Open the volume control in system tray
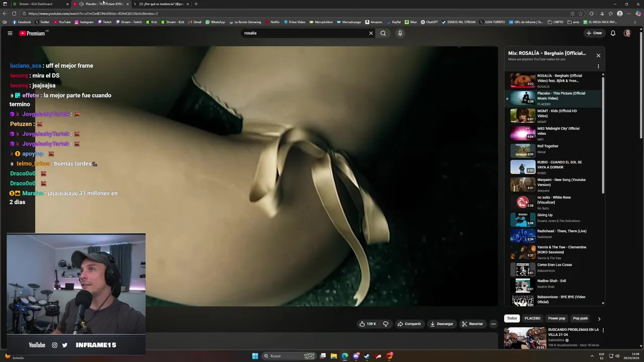 pos(617,356)
